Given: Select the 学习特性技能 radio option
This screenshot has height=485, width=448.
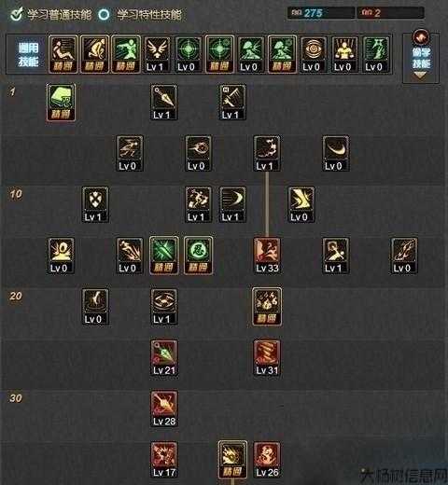Looking at the screenshot, I should coord(104,14).
